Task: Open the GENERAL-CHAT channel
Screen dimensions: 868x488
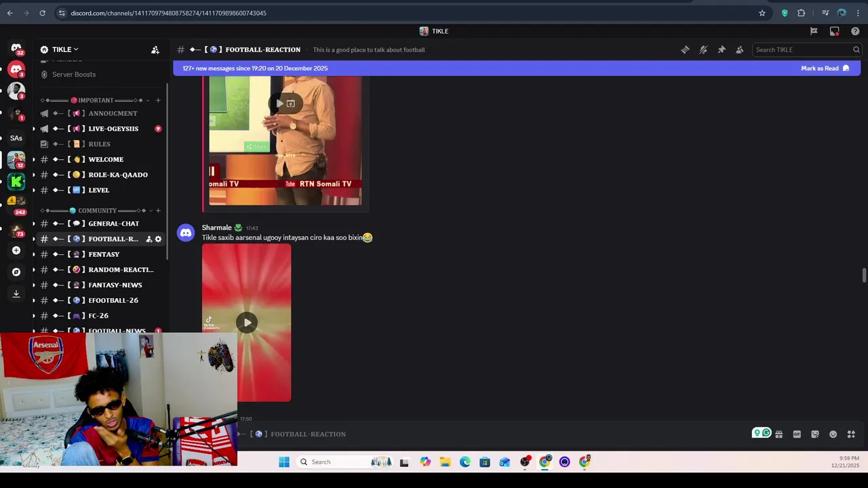Action: coord(102,224)
